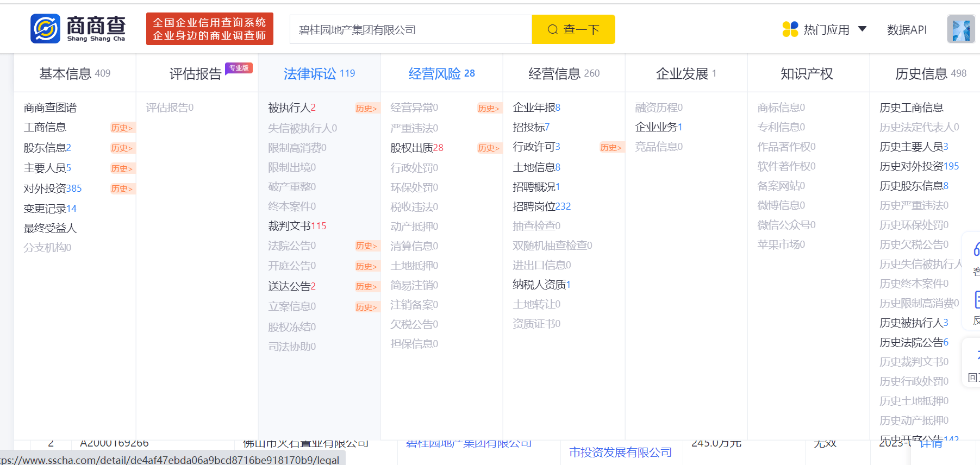Open 股东信息 2 entry
This screenshot has width=980, height=465.
tap(47, 148)
